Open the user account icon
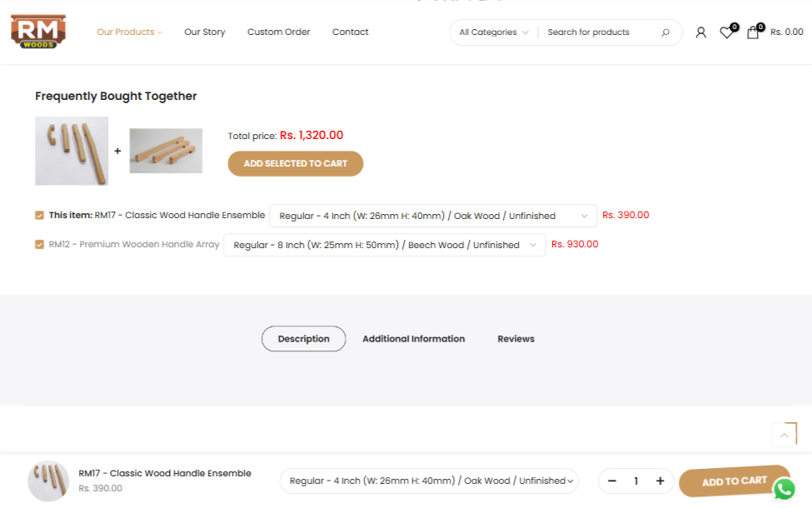The height and width of the screenshot is (508, 812). coord(700,32)
